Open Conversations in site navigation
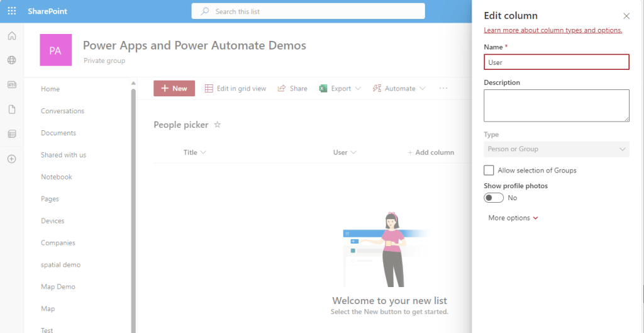 click(62, 111)
